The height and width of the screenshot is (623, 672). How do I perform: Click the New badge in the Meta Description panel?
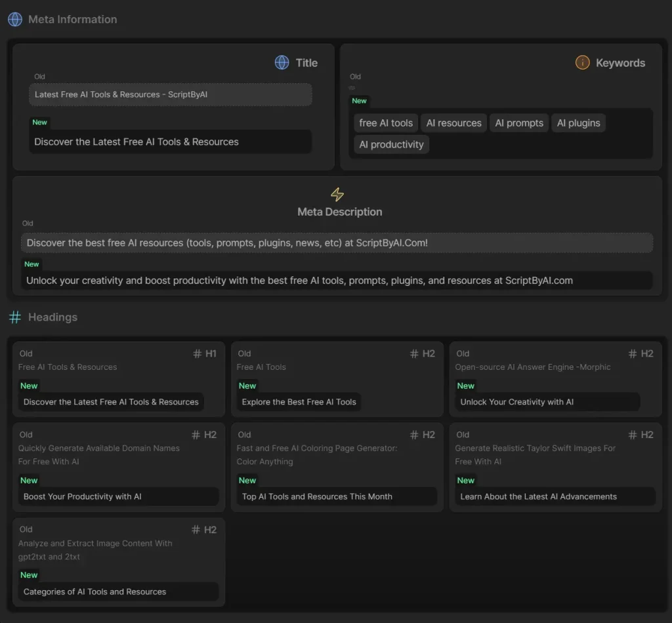pos(31,264)
